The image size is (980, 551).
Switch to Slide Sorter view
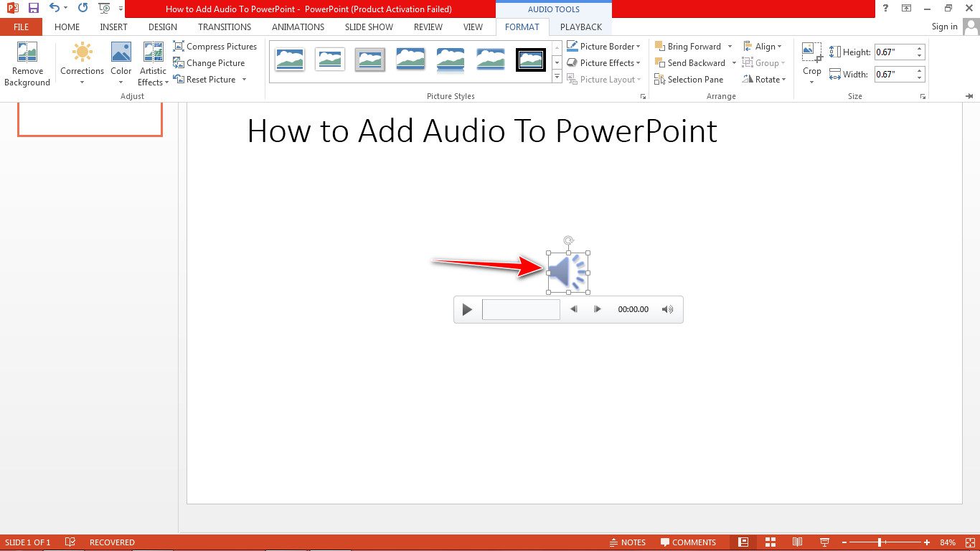(771, 542)
